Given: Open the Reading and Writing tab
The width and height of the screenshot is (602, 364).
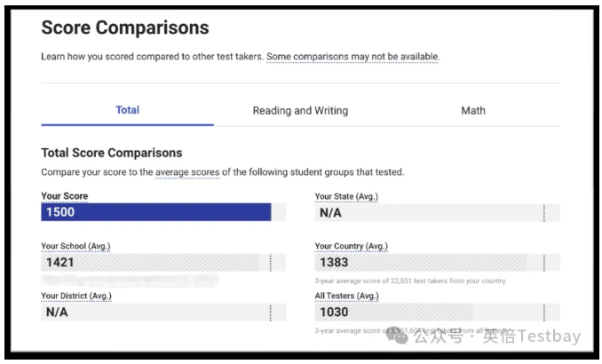Looking at the screenshot, I should 300,111.
